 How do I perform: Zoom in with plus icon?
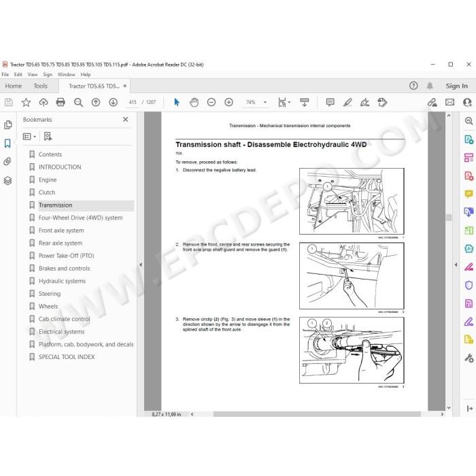tap(228, 102)
